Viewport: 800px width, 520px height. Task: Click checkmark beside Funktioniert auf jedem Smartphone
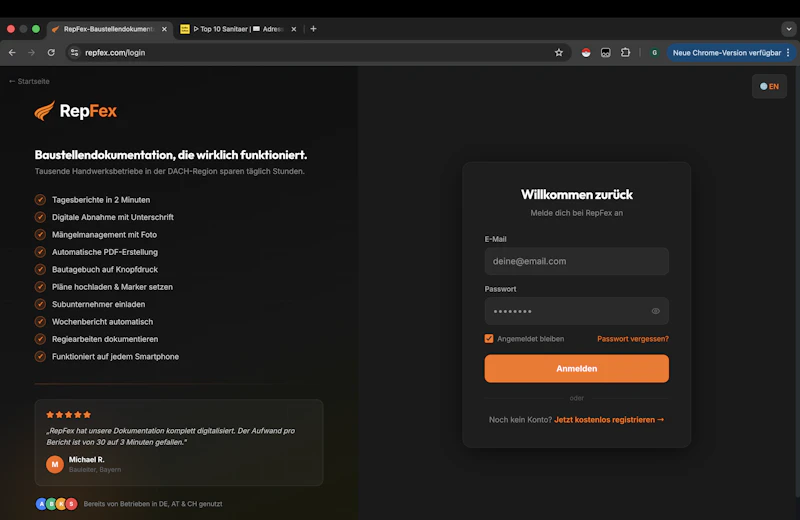[x=40, y=356]
